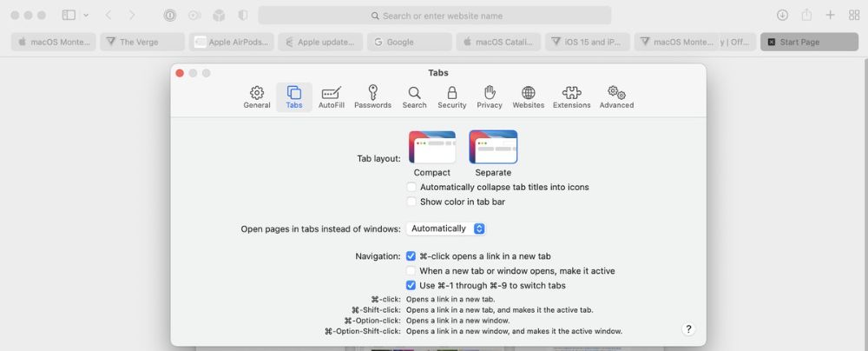Uncheck 'Use ⌘-1 through ⌘-9 to switch tabs'
Screen dimensions: 868x351
point(411,286)
